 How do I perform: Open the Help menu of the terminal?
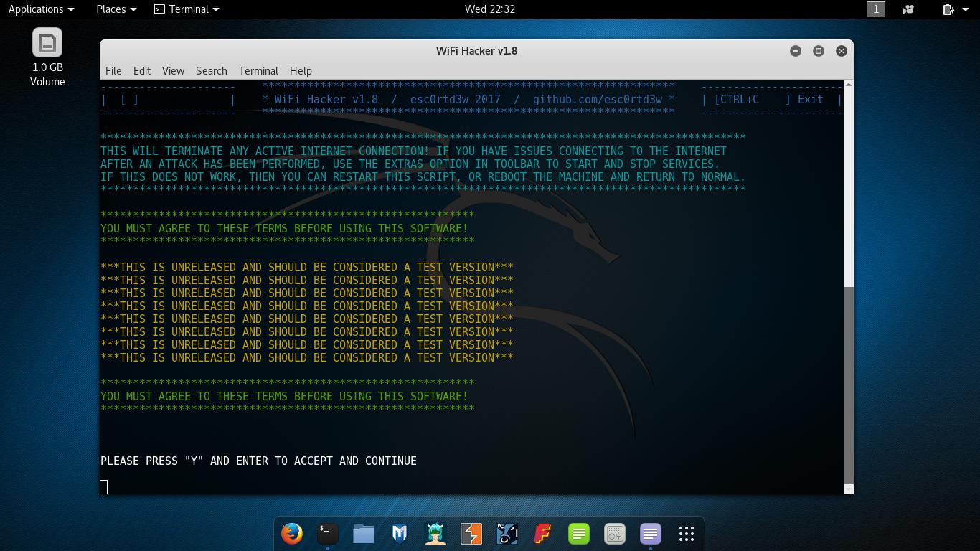(x=301, y=70)
